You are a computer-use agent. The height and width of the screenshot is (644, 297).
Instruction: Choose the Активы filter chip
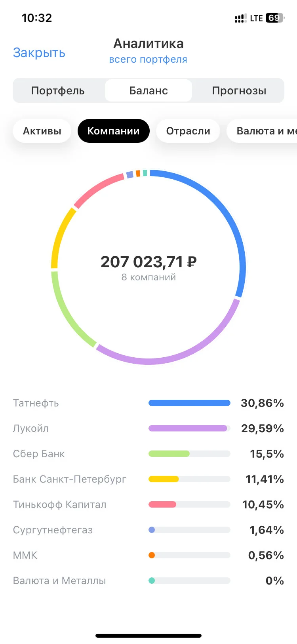pos(42,131)
